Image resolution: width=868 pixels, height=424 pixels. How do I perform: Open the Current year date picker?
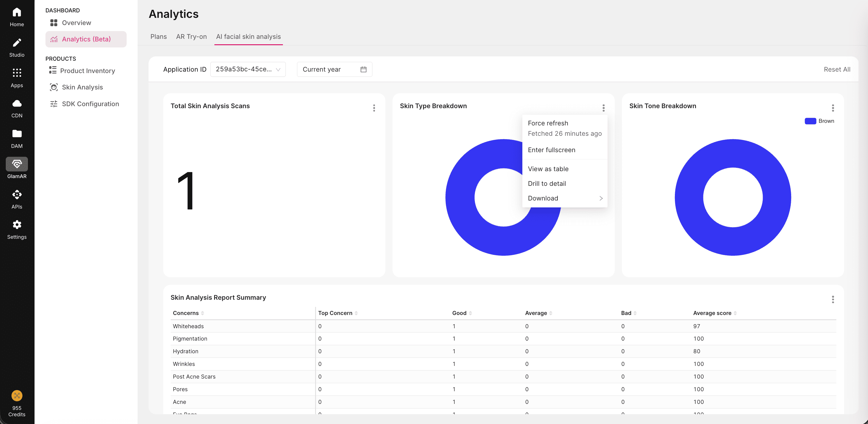(x=334, y=69)
